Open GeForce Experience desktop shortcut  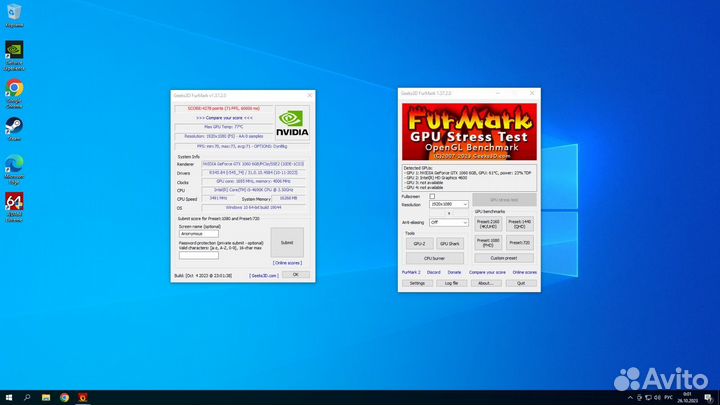click(x=14, y=56)
